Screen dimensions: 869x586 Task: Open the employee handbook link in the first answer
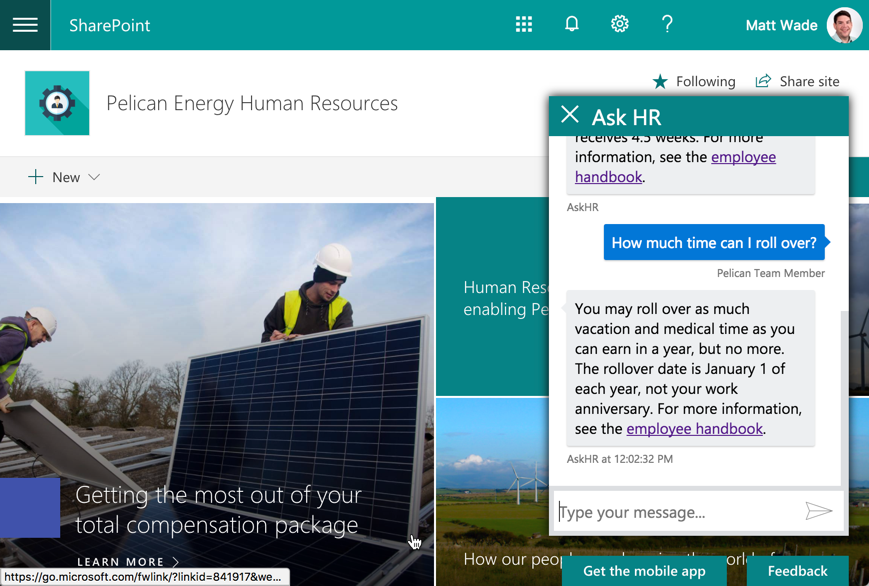[x=675, y=167]
